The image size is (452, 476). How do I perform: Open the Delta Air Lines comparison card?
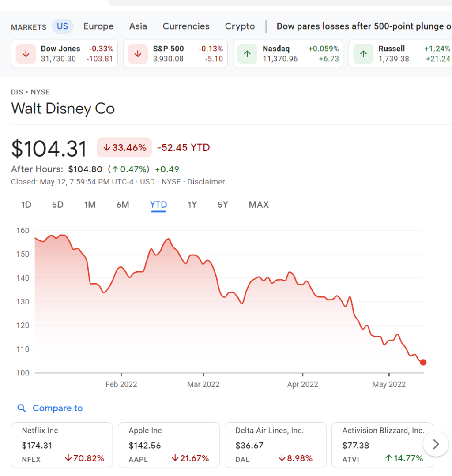pyautogui.click(x=275, y=445)
